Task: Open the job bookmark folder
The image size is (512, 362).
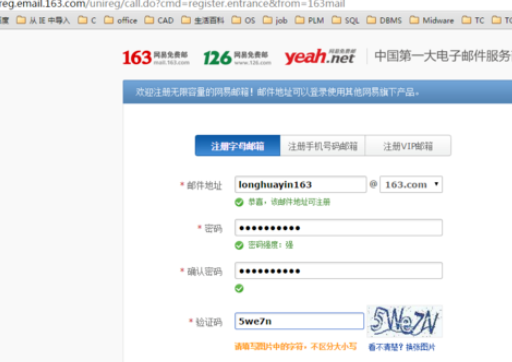Action: pos(275,20)
